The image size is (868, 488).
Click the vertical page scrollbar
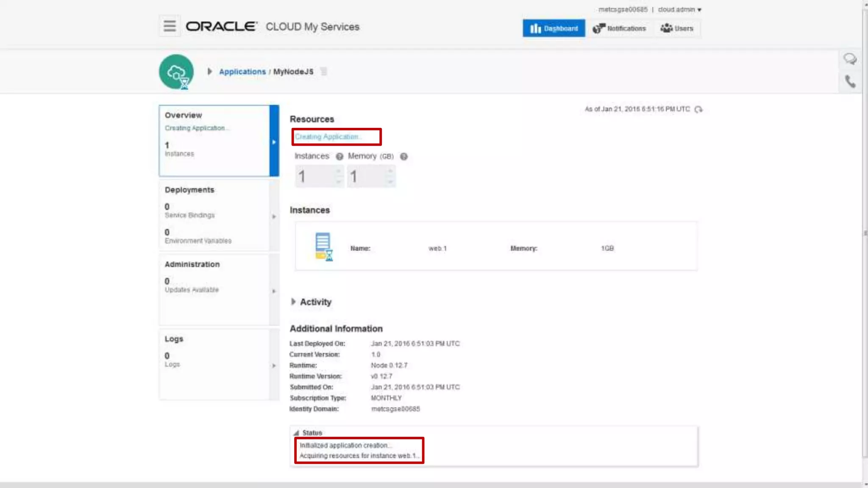tap(865, 232)
